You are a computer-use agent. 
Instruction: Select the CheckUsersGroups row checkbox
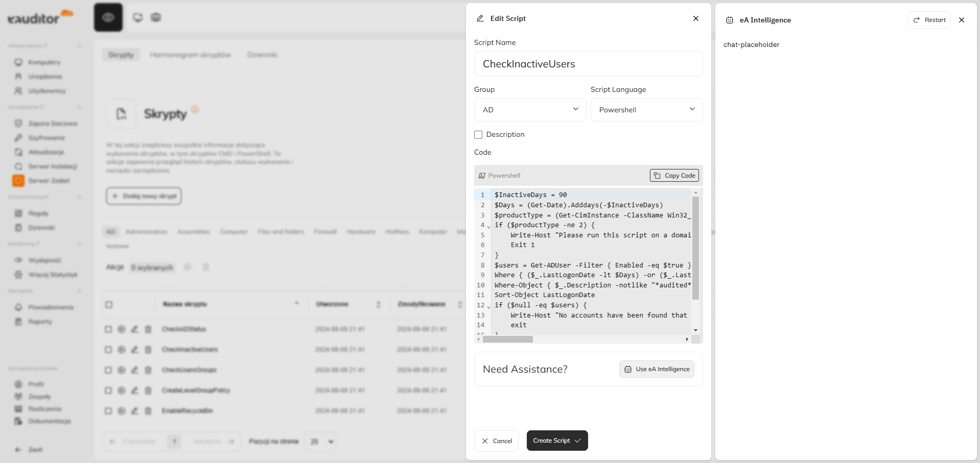(x=108, y=370)
